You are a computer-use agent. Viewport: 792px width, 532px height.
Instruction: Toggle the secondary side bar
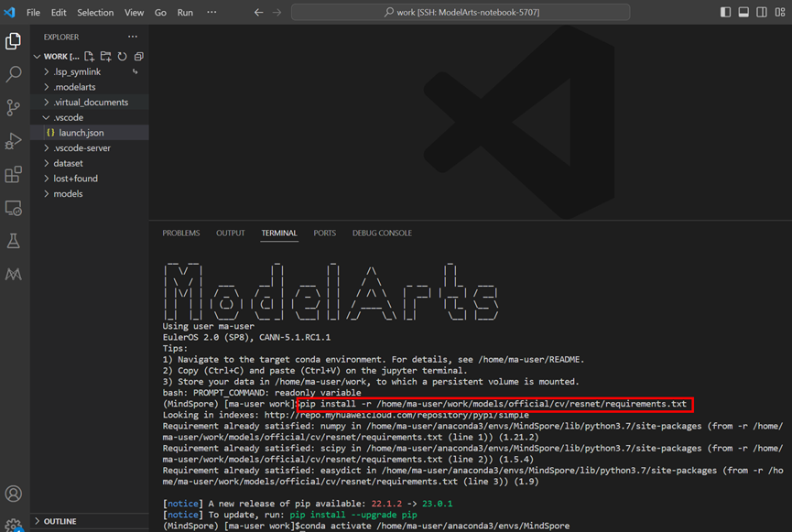point(762,12)
